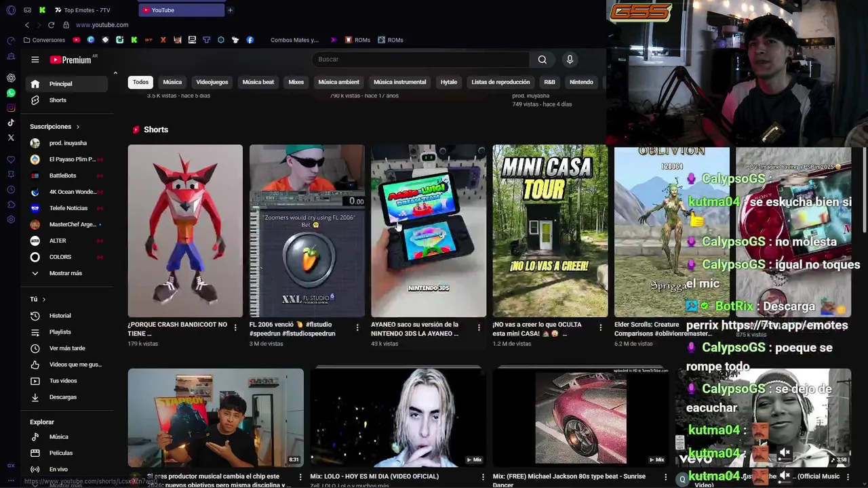Open Historial in sidebar
Image resolution: width=868 pixels, height=488 pixels.
coord(66,316)
